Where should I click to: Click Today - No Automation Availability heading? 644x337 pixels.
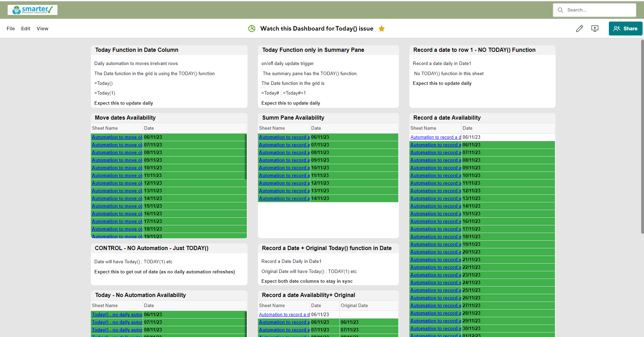140,295
